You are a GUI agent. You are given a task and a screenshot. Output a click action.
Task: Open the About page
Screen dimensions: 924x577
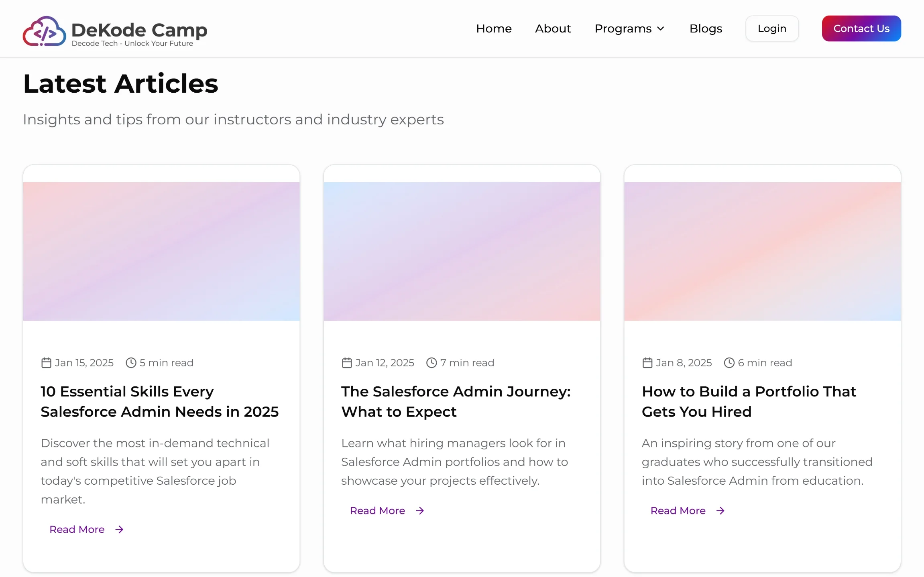[x=553, y=28]
